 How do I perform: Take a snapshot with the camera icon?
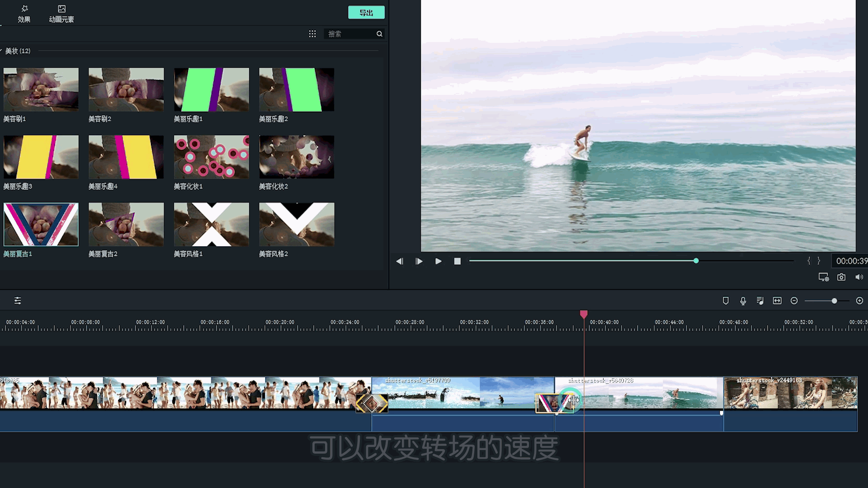841,277
